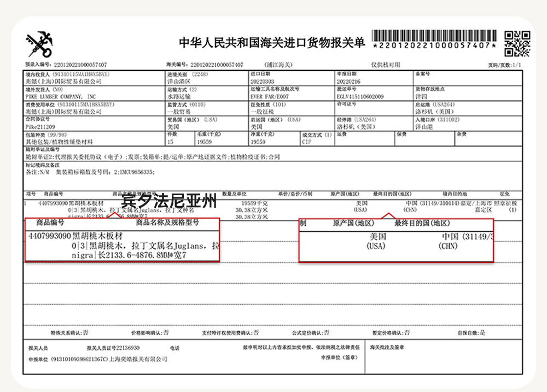The image size is (547, 392).
Task: Click the container number EMCU9856335 in remarks
Action: click(135, 172)
